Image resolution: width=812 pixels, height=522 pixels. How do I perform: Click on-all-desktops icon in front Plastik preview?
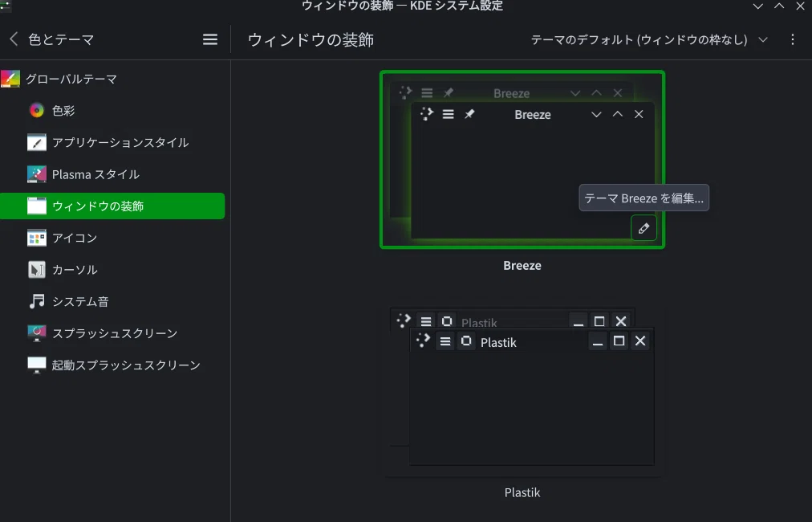click(466, 341)
